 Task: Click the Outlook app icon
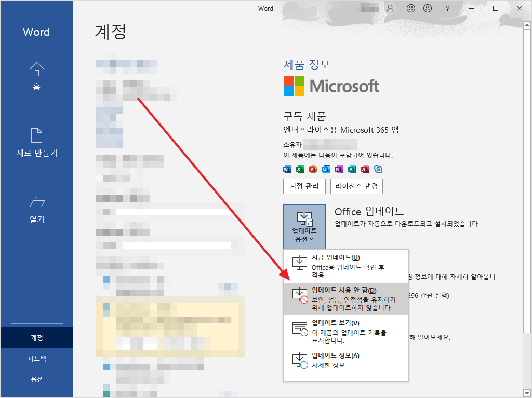click(x=326, y=169)
